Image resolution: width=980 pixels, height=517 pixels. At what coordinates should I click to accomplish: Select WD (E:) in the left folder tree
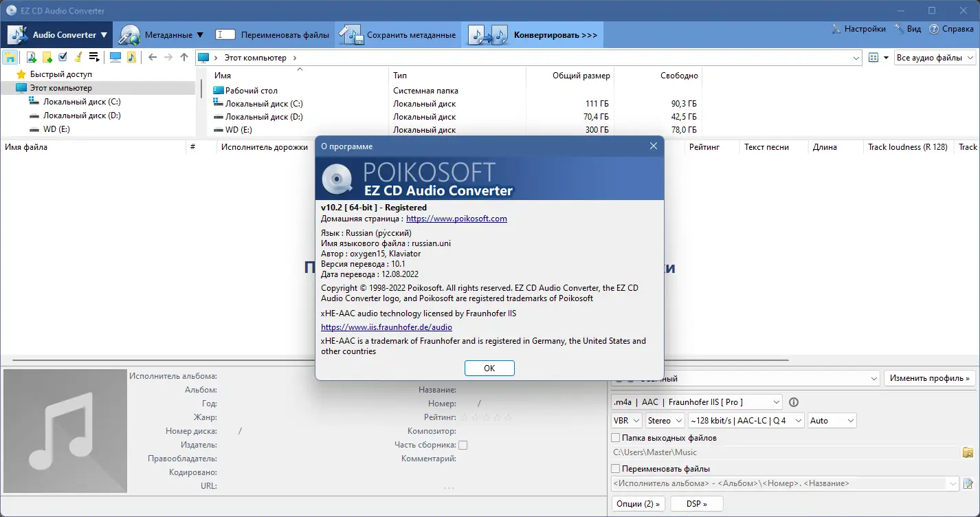pyautogui.click(x=56, y=129)
